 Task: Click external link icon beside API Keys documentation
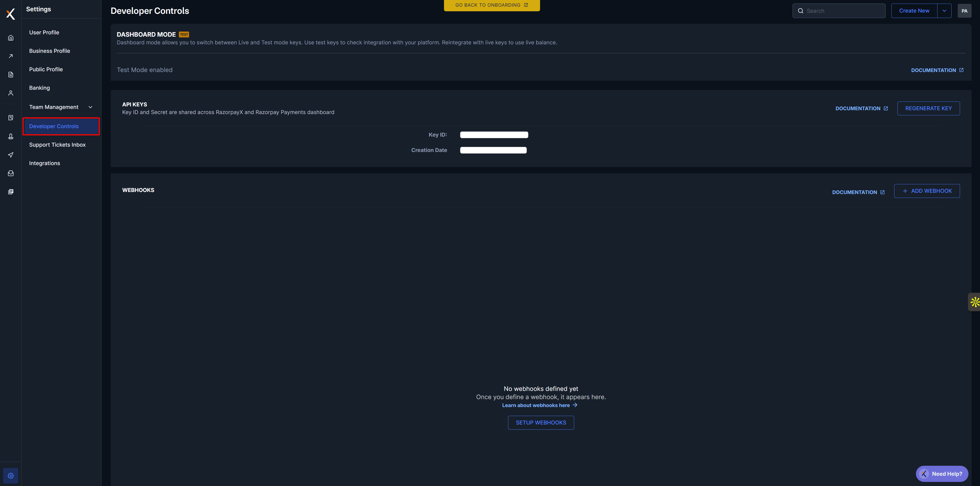click(886, 108)
